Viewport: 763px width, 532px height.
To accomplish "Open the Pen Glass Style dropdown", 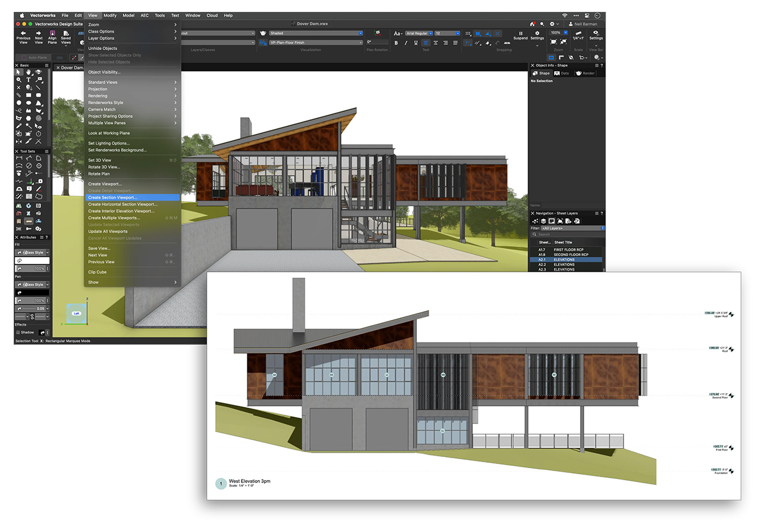I will (32, 285).
